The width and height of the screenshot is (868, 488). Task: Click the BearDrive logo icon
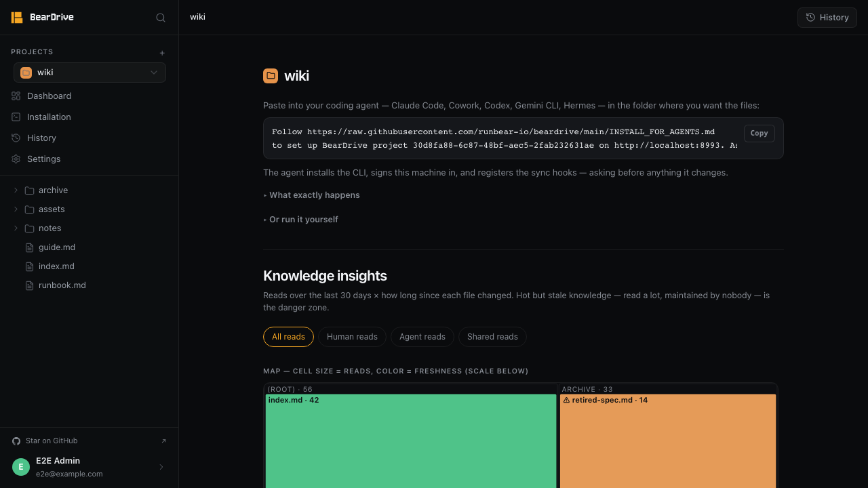tap(17, 18)
